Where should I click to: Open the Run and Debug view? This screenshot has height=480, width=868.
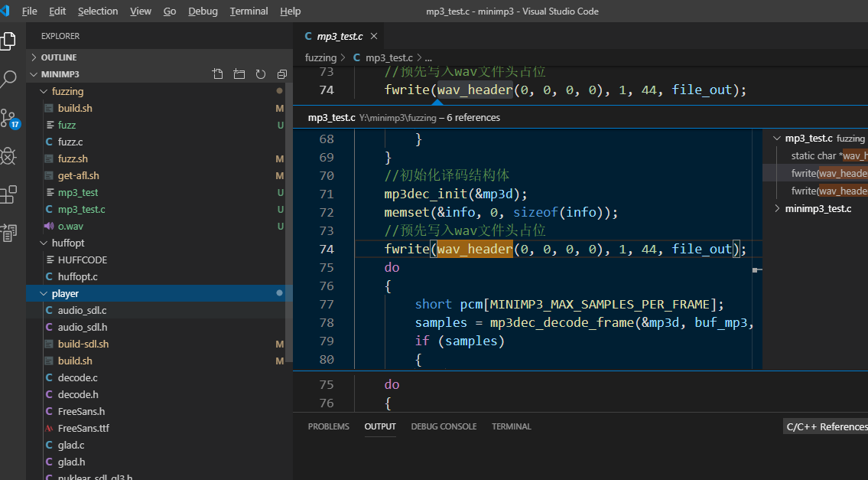pyautogui.click(x=10, y=157)
